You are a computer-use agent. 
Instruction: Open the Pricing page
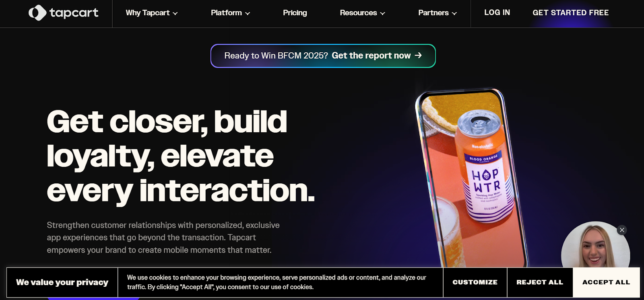[295, 13]
